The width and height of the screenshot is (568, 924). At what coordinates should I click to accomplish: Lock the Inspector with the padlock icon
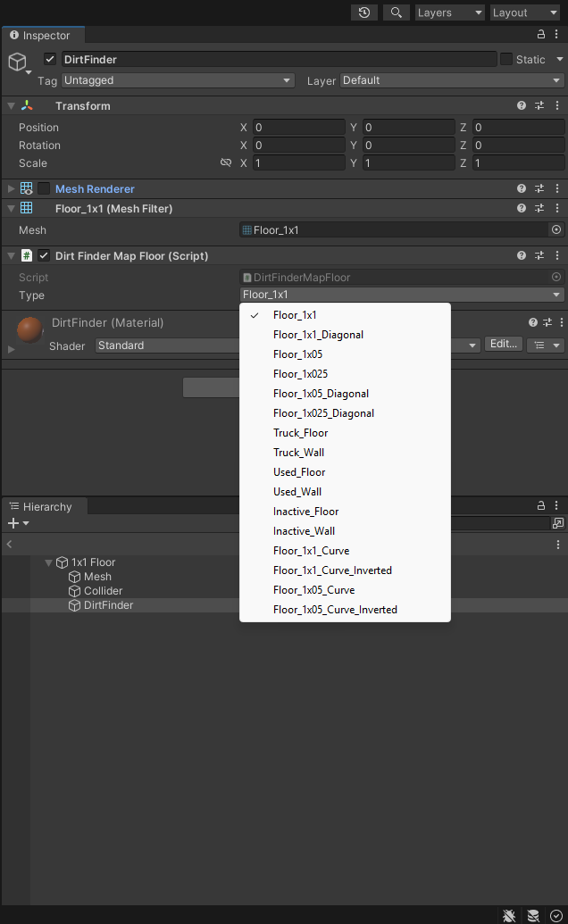(x=540, y=33)
